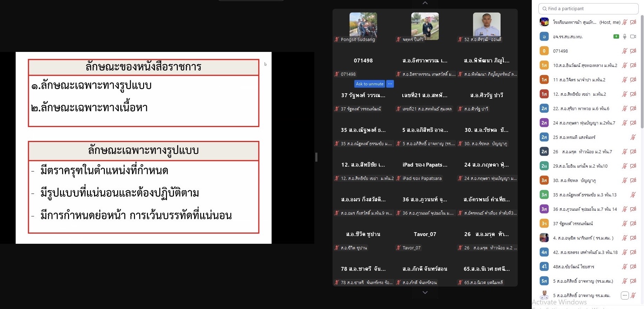Screen dimensions: 644x309
Task: Click muted mic icon beside 25 ส.อ.พรนที แสงจันทร์
Action: (x=633, y=137)
